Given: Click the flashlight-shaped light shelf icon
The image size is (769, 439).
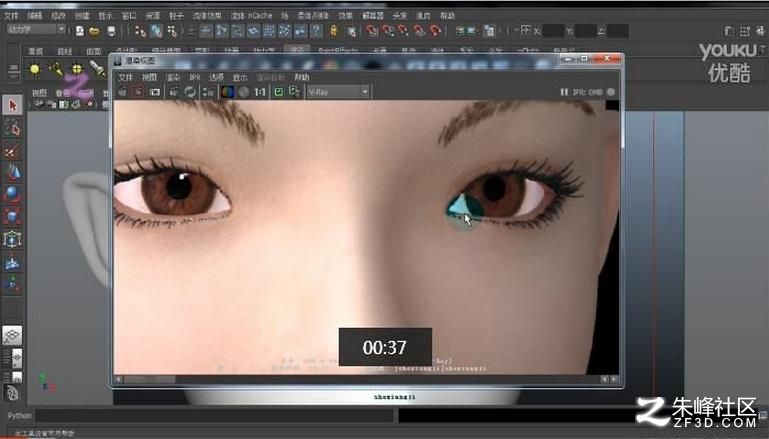Looking at the screenshot, I should coord(97,69).
